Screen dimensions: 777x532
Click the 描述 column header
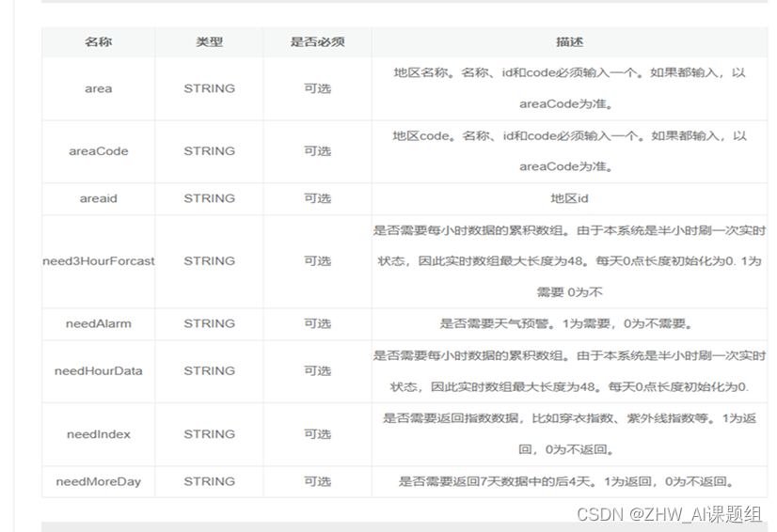(x=569, y=42)
